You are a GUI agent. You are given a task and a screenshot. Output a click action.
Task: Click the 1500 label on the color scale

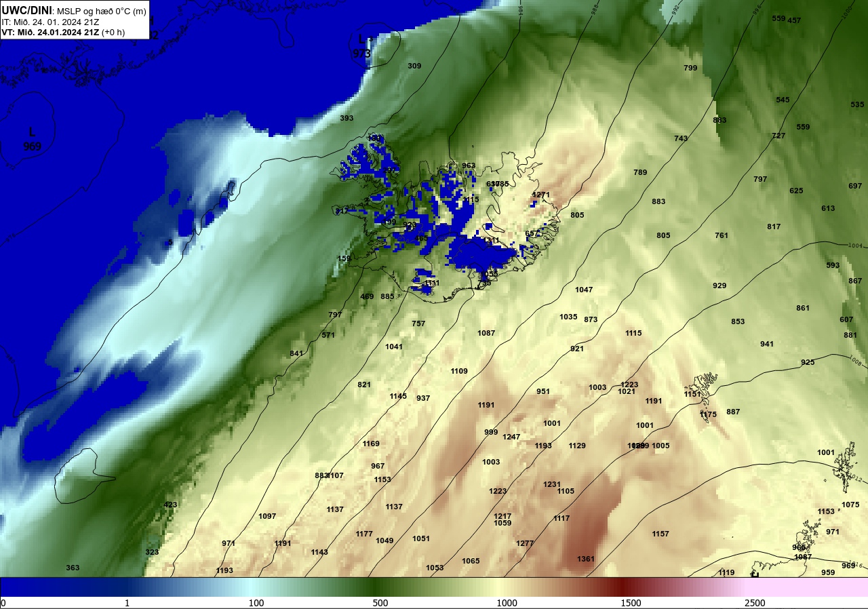click(631, 603)
